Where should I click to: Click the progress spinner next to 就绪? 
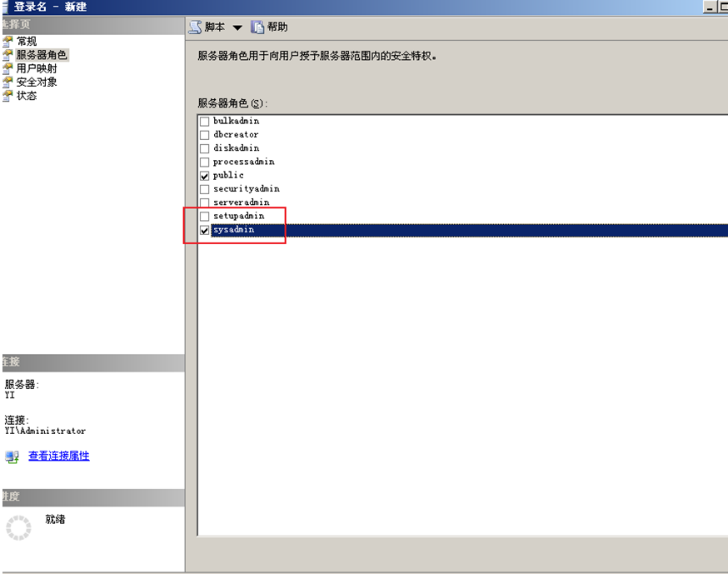[20, 527]
